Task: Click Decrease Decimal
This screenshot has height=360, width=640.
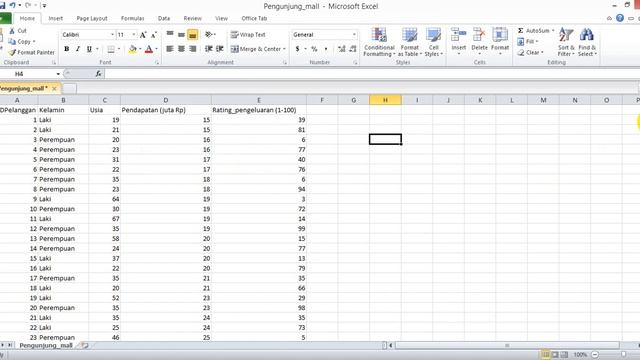Action: [x=353, y=49]
